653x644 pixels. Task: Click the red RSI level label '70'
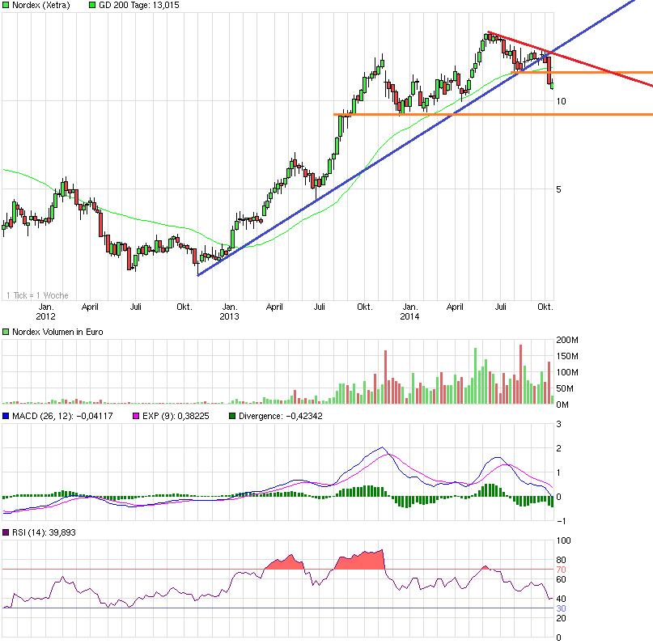(561, 570)
